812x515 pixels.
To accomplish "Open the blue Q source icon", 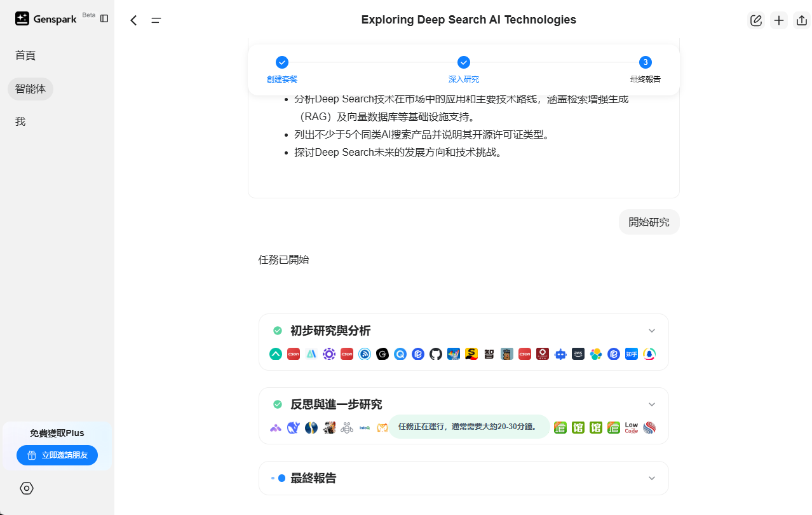I will pos(400,354).
